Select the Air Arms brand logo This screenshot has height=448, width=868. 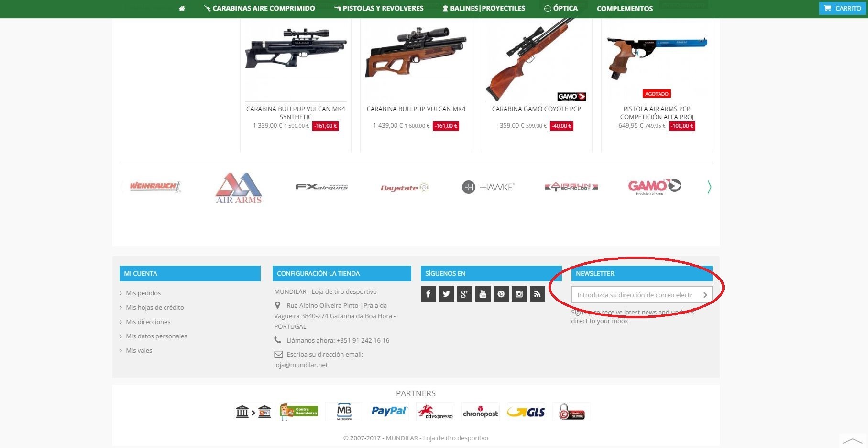point(239,188)
